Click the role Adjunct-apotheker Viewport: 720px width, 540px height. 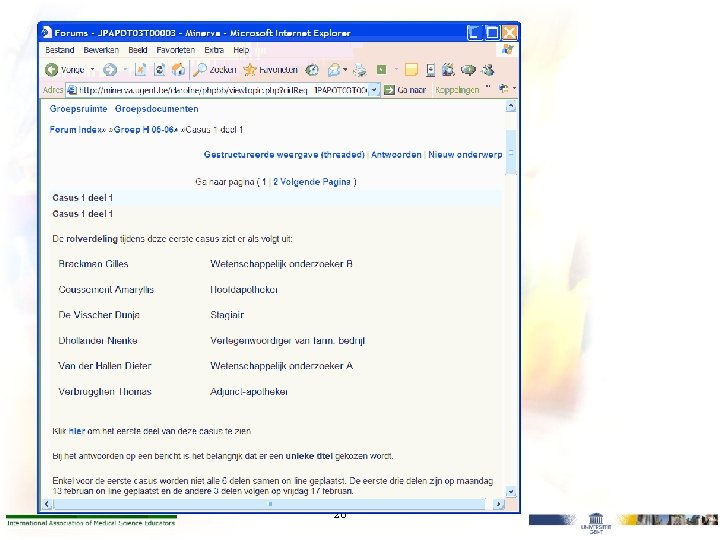249,392
